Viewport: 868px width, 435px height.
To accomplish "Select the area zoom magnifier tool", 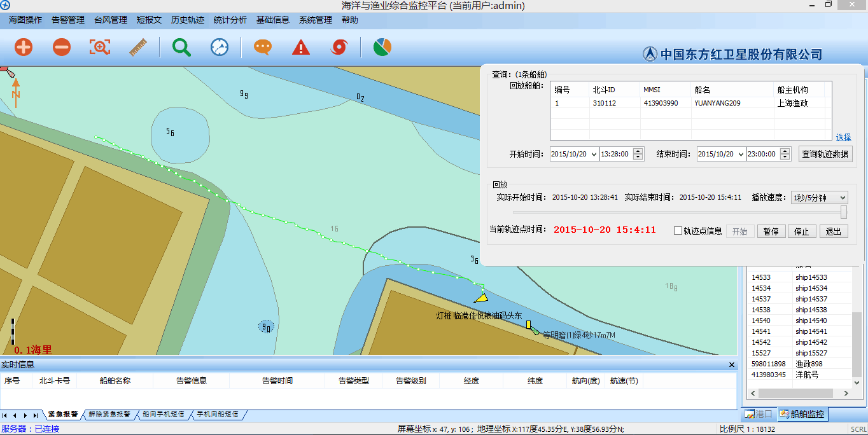I will (100, 47).
